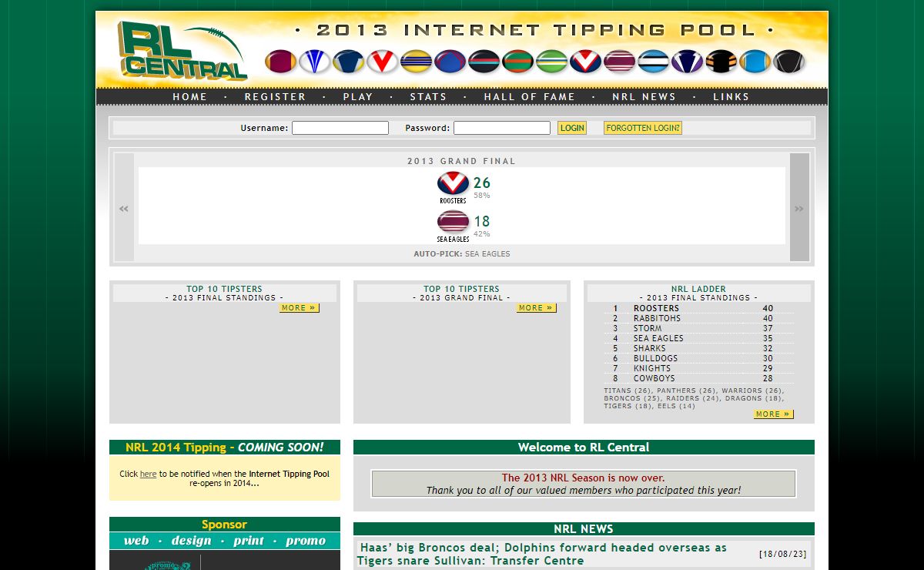Select the Tigers black and orange icon
This screenshot has width=924, height=570.
coord(721,62)
